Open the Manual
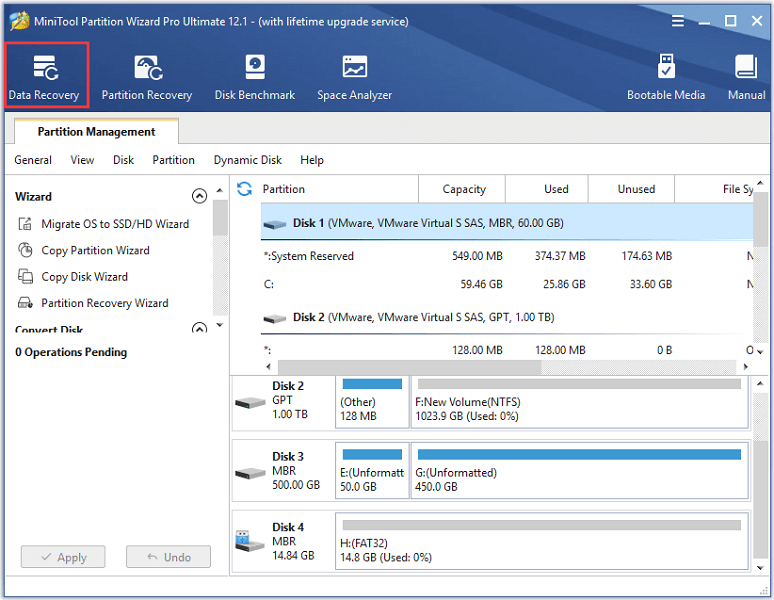This screenshot has width=774, height=600. click(x=746, y=77)
